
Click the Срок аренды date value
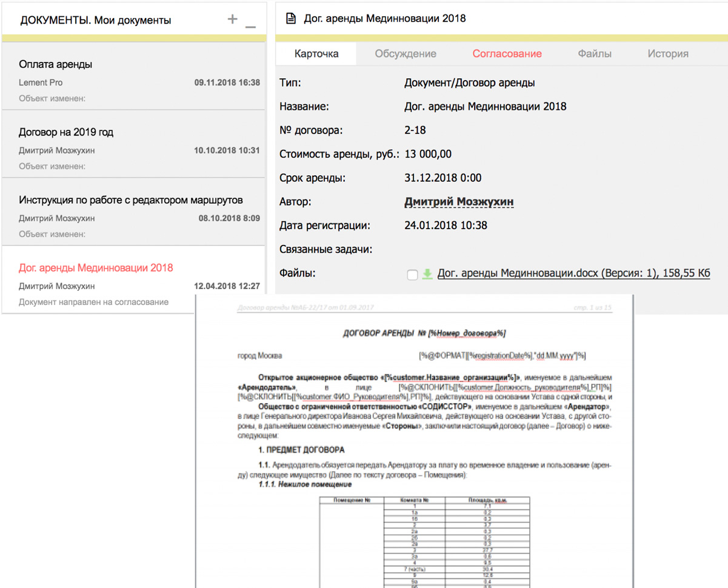pos(442,178)
